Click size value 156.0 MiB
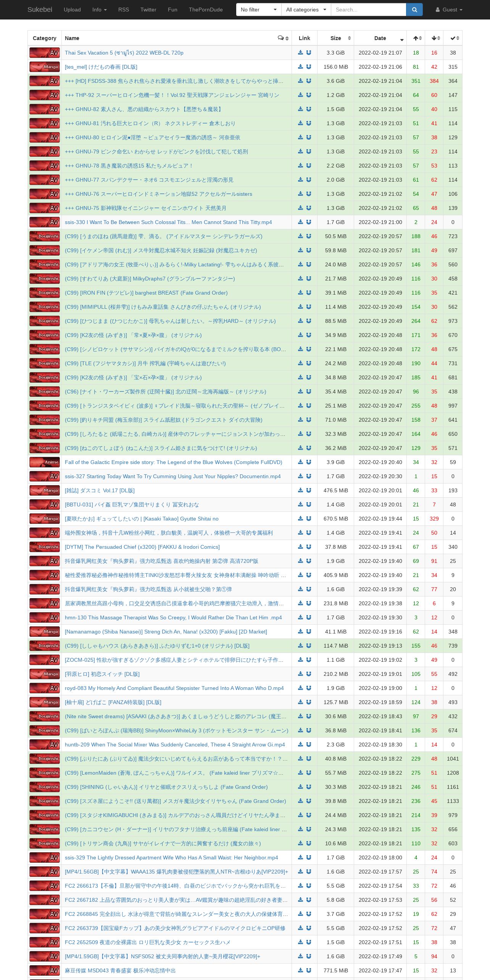Screen dimensions: 490x980 336,67
